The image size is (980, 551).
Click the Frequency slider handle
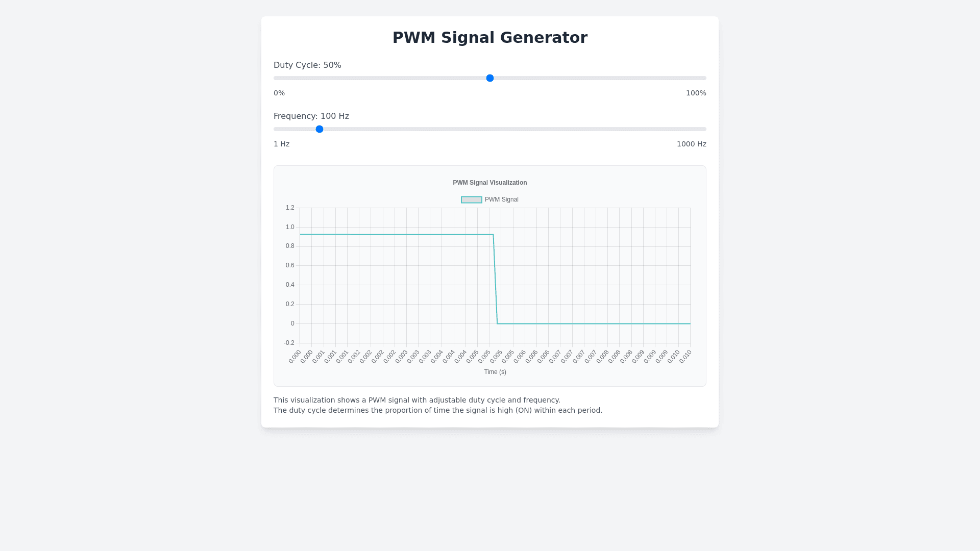coord(320,129)
